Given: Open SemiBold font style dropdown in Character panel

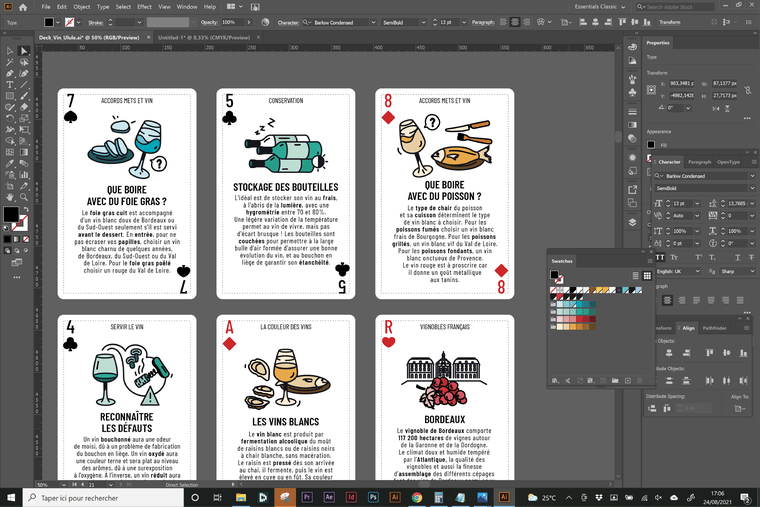Looking at the screenshot, I should [752, 188].
